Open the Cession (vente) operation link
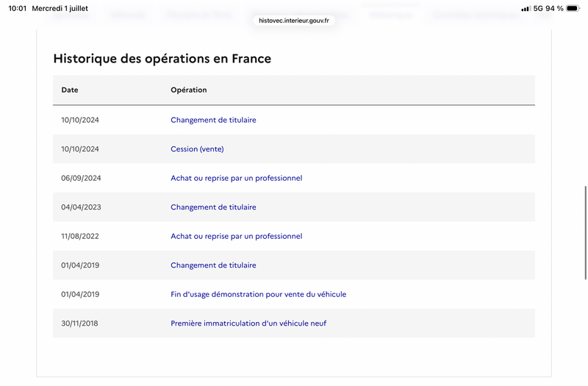Screen dimensions: 588x386 pos(197,149)
